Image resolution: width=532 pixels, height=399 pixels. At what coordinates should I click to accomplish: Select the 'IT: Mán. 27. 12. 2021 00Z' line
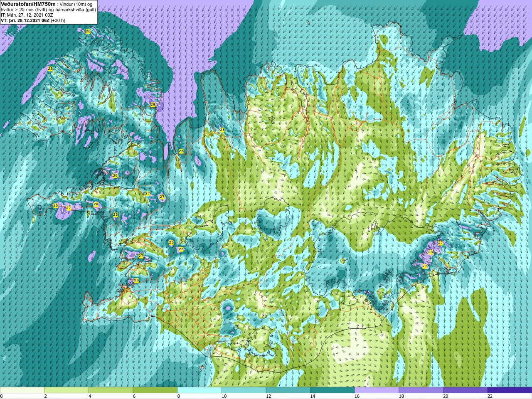point(27,15)
